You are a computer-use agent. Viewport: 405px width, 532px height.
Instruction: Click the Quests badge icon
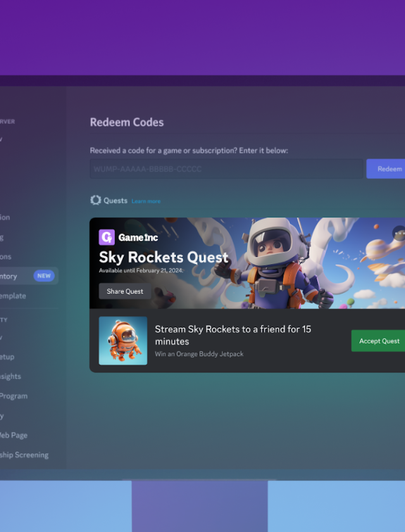pos(96,200)
